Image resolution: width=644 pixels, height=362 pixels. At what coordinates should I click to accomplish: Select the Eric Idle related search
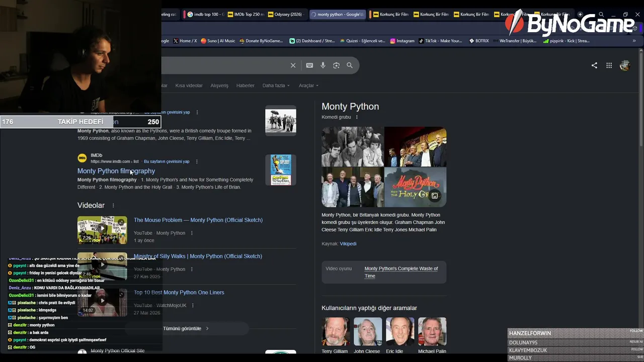tap(399, 336)
